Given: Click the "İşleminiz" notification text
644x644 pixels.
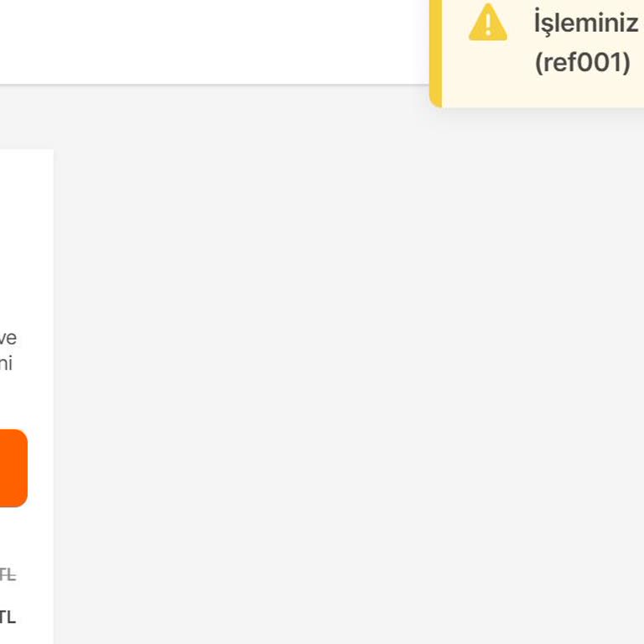Looking at the screenshot, I should (586, 23).
